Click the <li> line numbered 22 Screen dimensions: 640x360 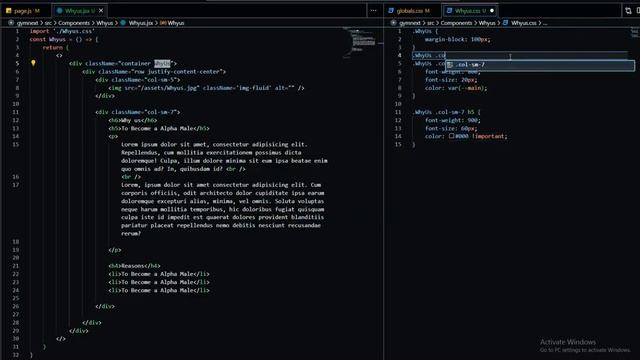pyautogui.click(x=159, y=274)
